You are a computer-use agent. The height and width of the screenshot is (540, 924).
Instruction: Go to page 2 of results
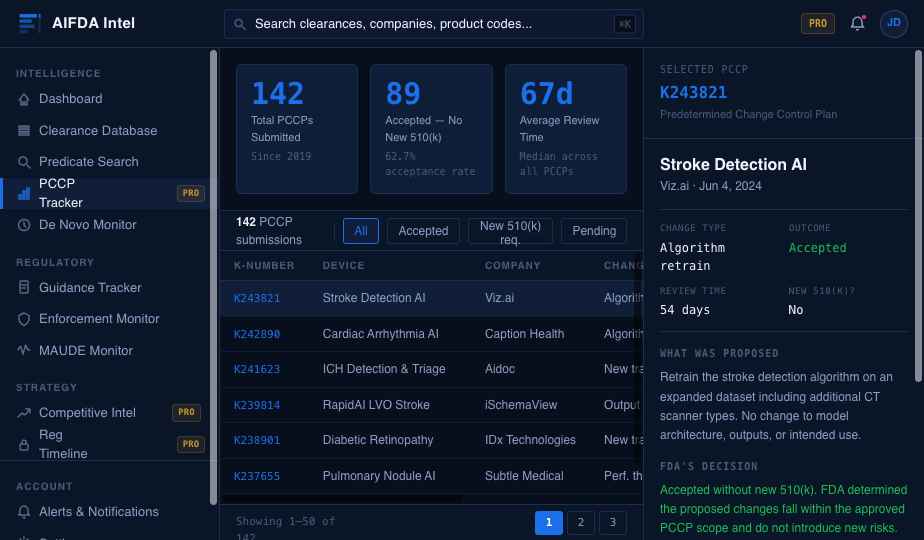[580, 522]
